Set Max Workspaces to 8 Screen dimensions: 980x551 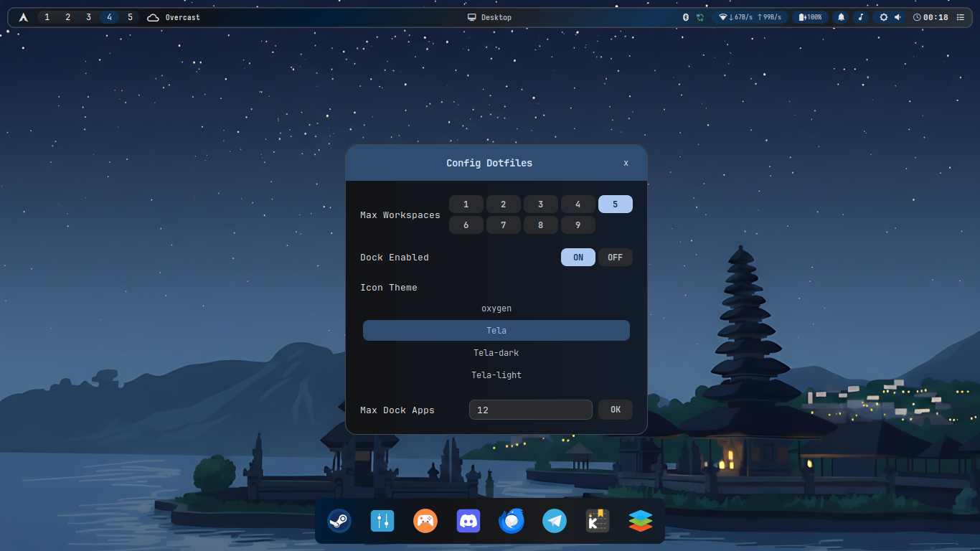pos(541,225)
